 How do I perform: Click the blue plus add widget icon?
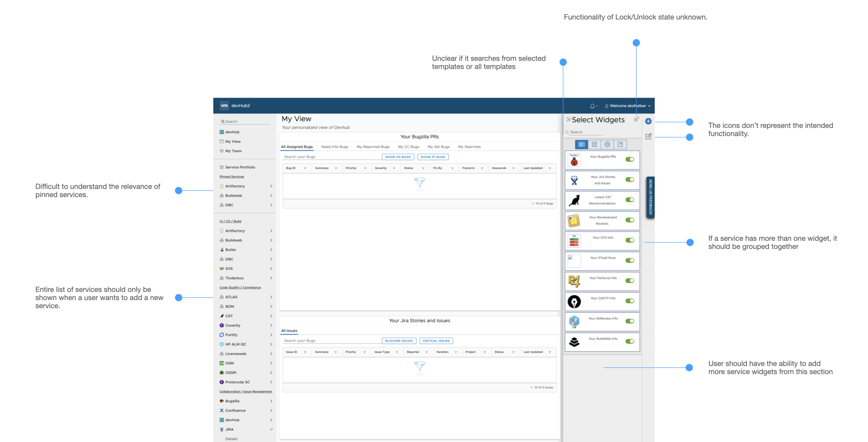pos(648,121)
